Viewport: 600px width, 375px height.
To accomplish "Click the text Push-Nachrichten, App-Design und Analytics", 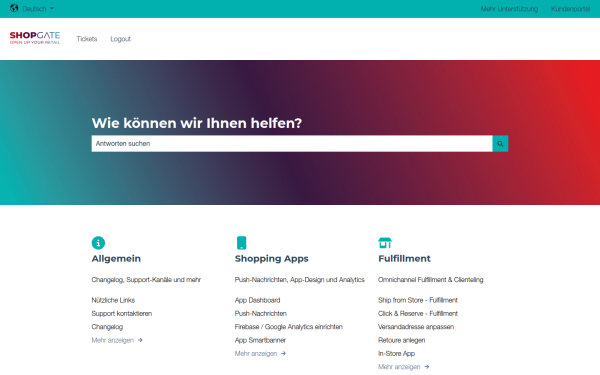I will pos(300,280).
